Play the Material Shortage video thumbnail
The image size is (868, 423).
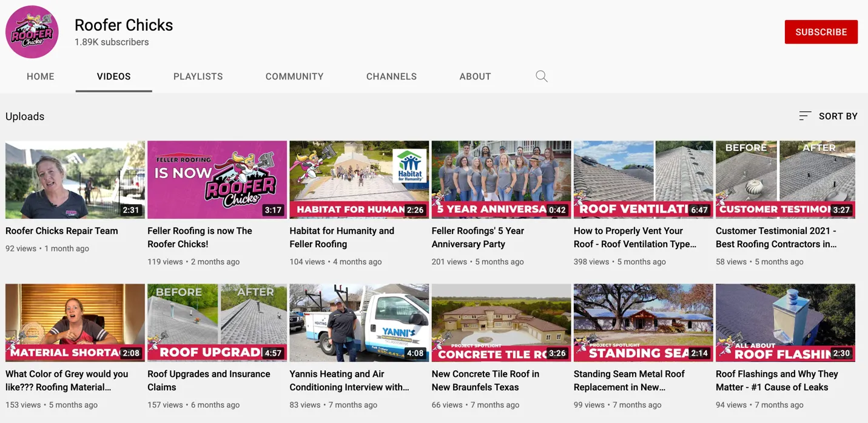point(75,323)
